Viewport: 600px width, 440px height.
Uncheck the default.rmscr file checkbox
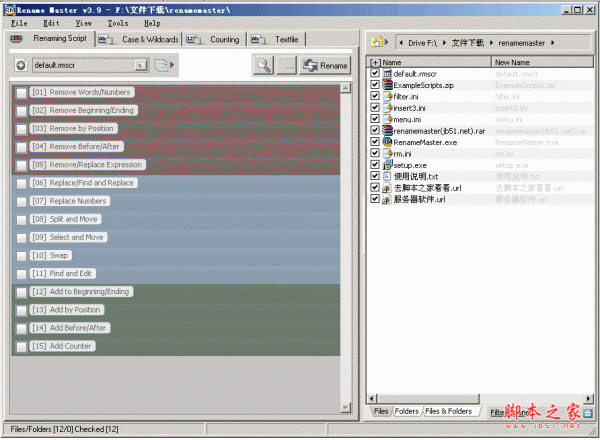click(375, 73)
